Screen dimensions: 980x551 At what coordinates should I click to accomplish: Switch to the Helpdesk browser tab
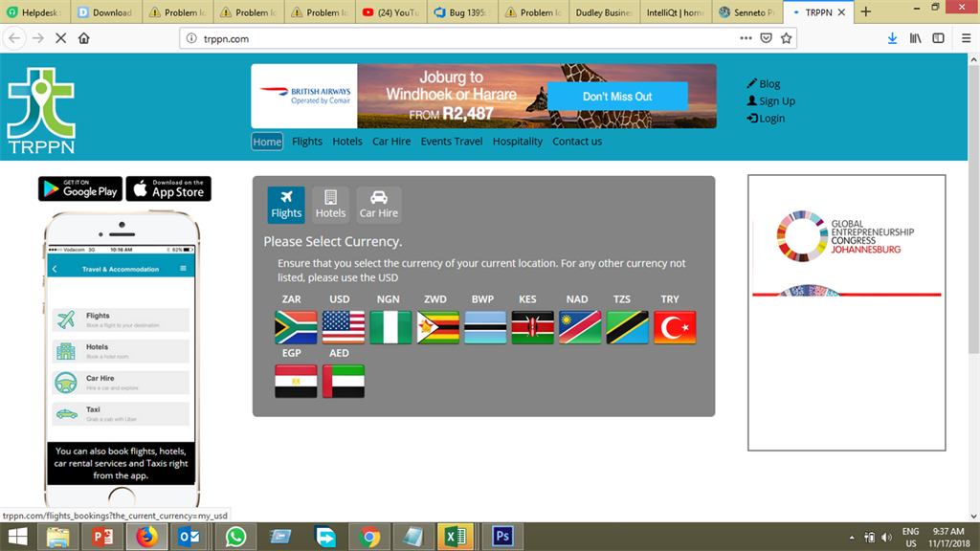[35, 11]
